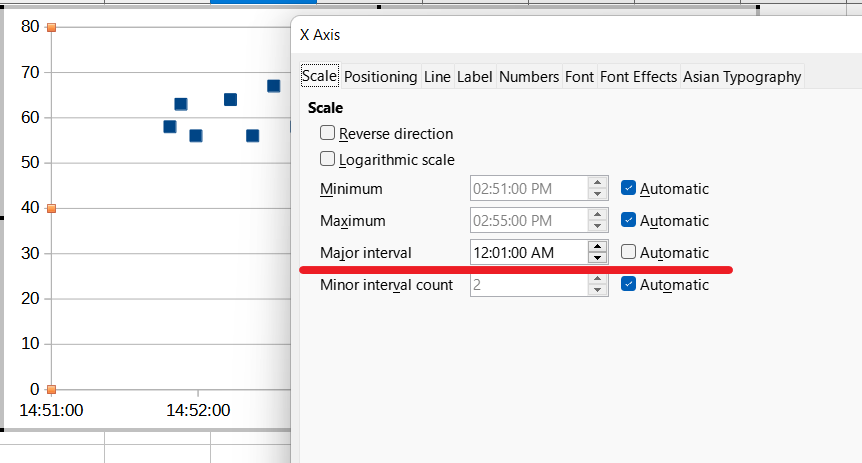Click the Minor interval count down arrow

[598, 290]
